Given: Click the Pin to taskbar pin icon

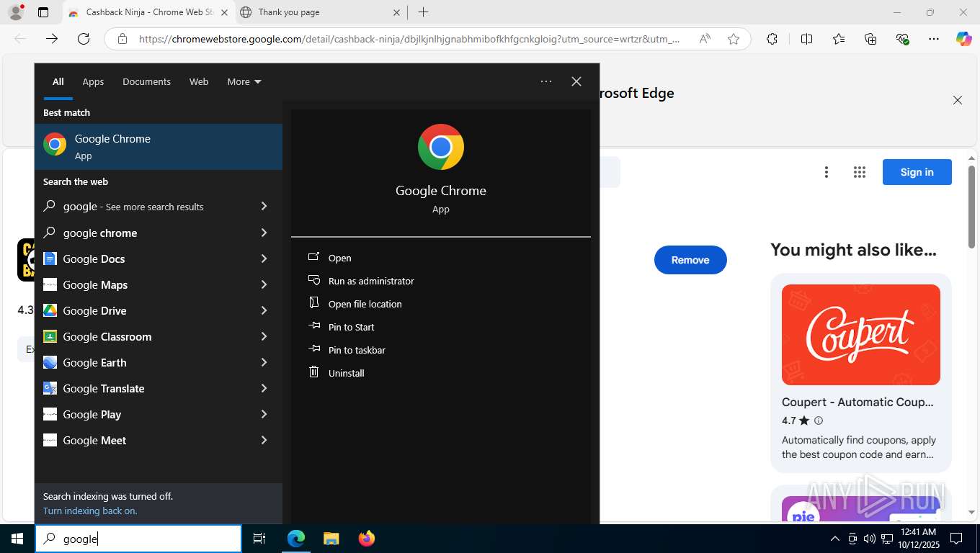Looking at the screenshot, I should [x=313, y=349].
